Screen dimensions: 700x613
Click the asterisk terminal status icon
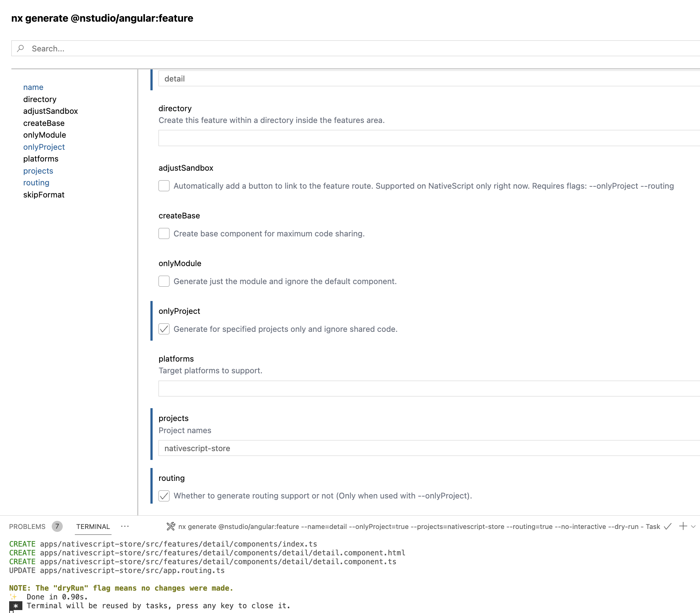(16, 605)
